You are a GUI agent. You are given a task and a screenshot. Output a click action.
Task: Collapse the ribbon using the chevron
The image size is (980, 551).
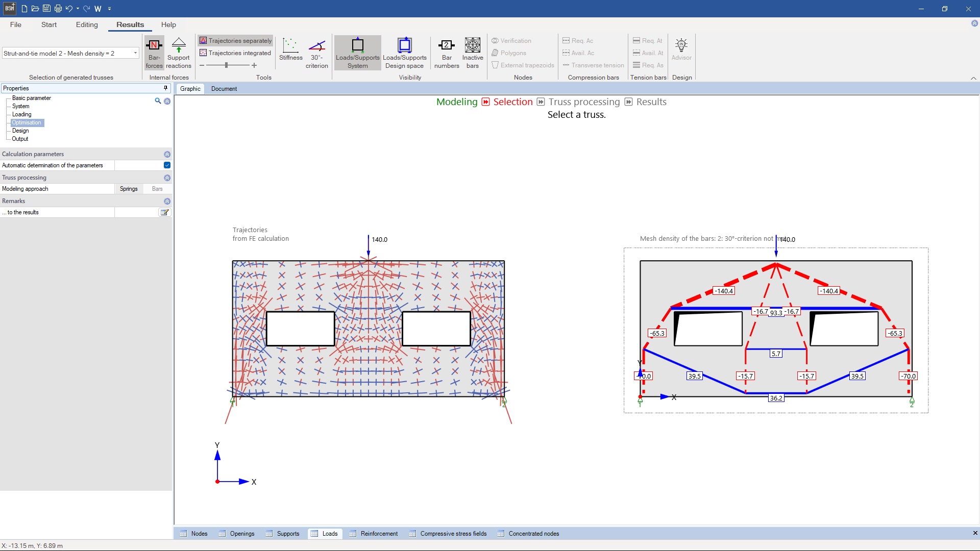(x=974, y=78)
